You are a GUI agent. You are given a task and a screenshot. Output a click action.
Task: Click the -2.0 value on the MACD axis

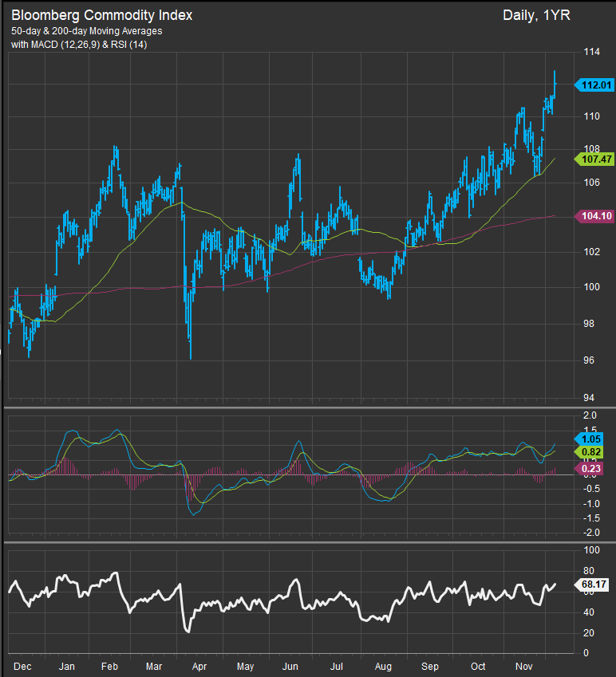(590, 533)
